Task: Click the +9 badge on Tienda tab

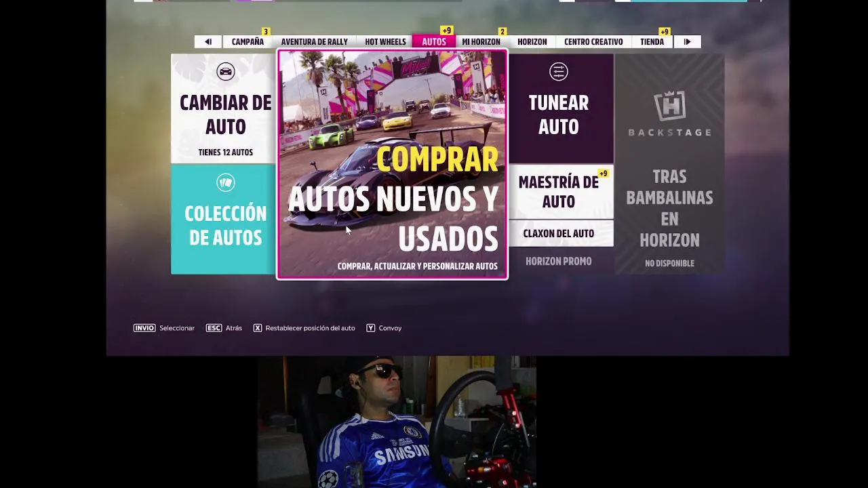Action: tap(665, 32)
